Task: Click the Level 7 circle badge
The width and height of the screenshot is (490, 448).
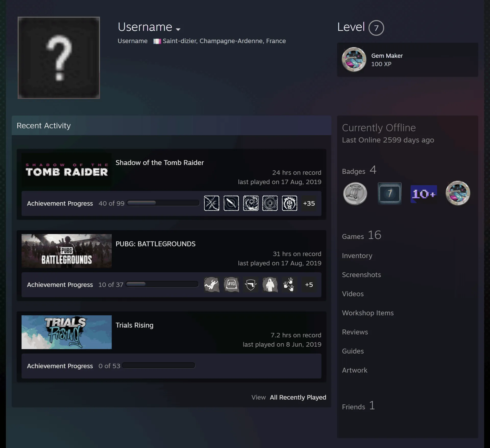Action: tap(376, 28)
